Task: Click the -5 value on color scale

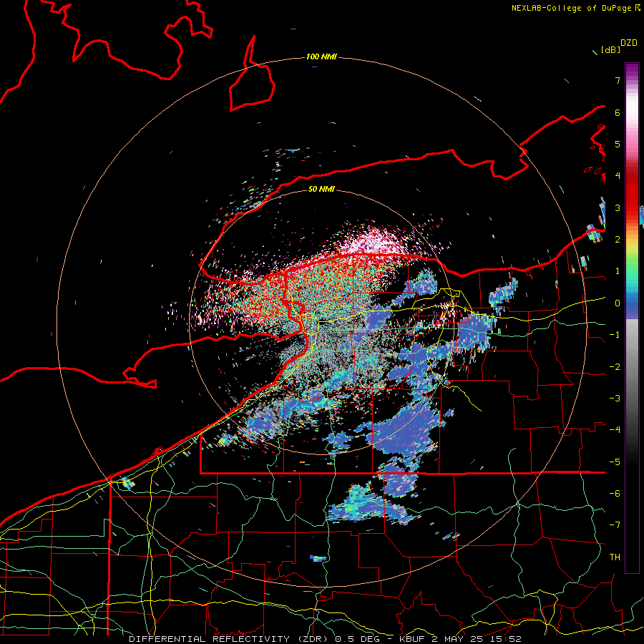Action: [x=615, y=462]
